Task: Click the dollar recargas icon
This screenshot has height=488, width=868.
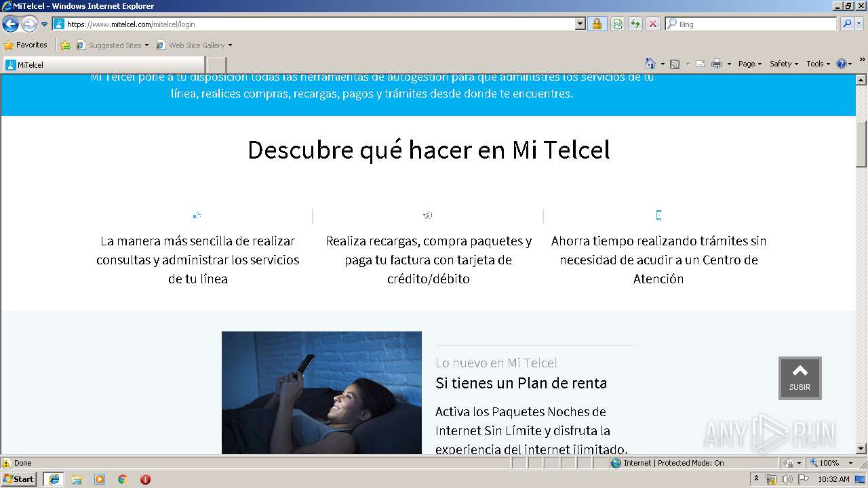Action: click(x=428, y=216)
